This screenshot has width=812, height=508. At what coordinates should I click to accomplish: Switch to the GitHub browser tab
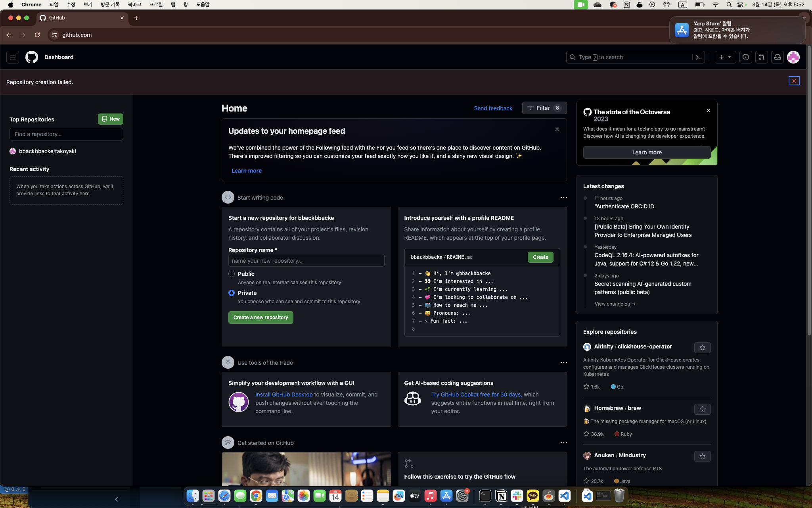82,18
